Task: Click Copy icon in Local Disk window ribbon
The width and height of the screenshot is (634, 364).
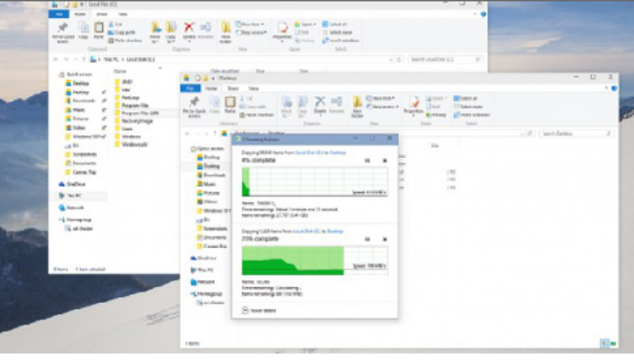Action: (x=84, y=31)
